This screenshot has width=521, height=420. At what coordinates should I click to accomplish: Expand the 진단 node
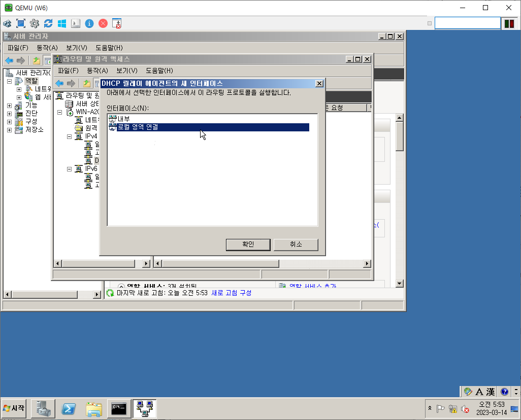(9, 114)
